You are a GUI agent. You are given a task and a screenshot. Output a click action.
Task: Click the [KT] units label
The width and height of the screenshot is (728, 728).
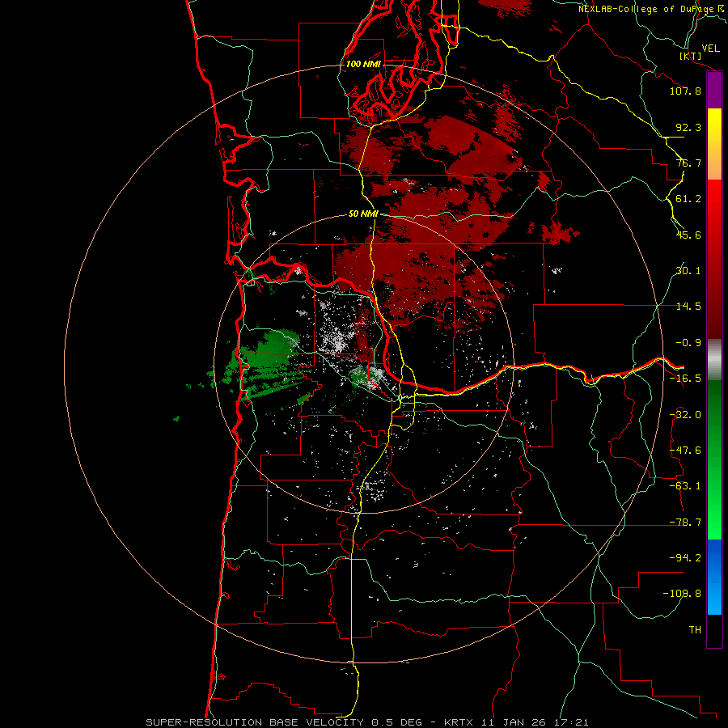[x=691, y=56]
